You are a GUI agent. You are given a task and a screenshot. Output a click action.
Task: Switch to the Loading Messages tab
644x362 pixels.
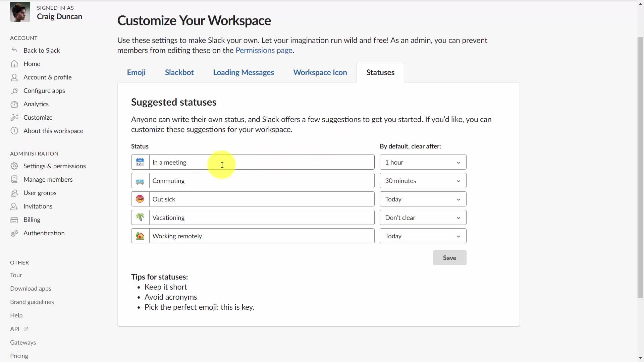click(x=243, y=72)
